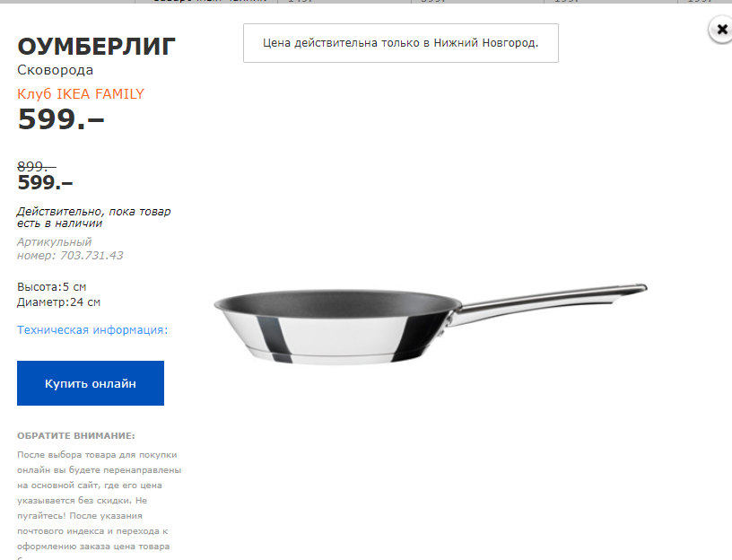Expand the Техническая информация section
Image resolution: width=732 pixels, height=560 pixels.
coord(92,329)
